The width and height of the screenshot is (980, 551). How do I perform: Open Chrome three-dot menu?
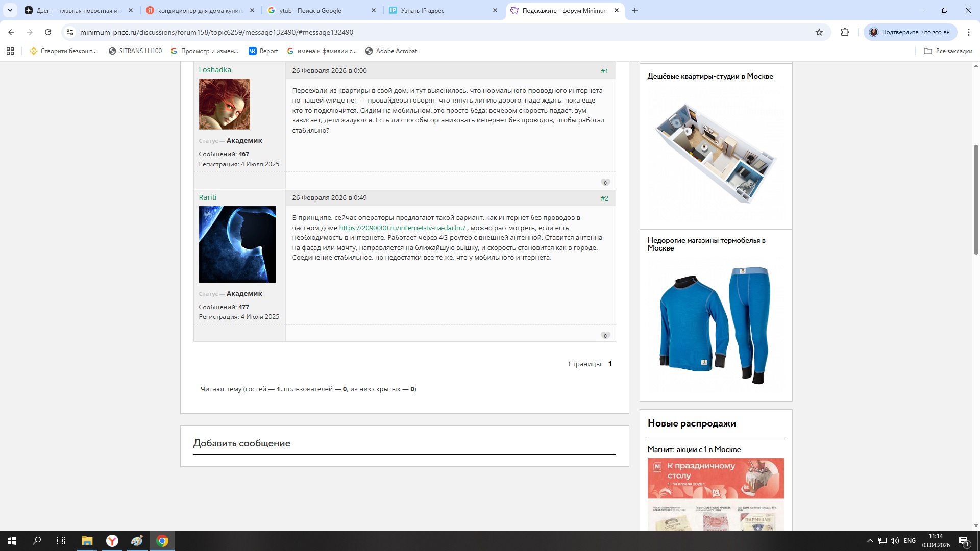click(x=969, y=32)
